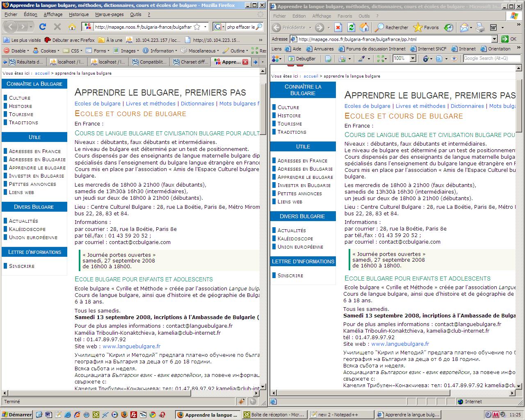
Task: Click the Home icon in Internet Explorer
Action: (364, 27)
